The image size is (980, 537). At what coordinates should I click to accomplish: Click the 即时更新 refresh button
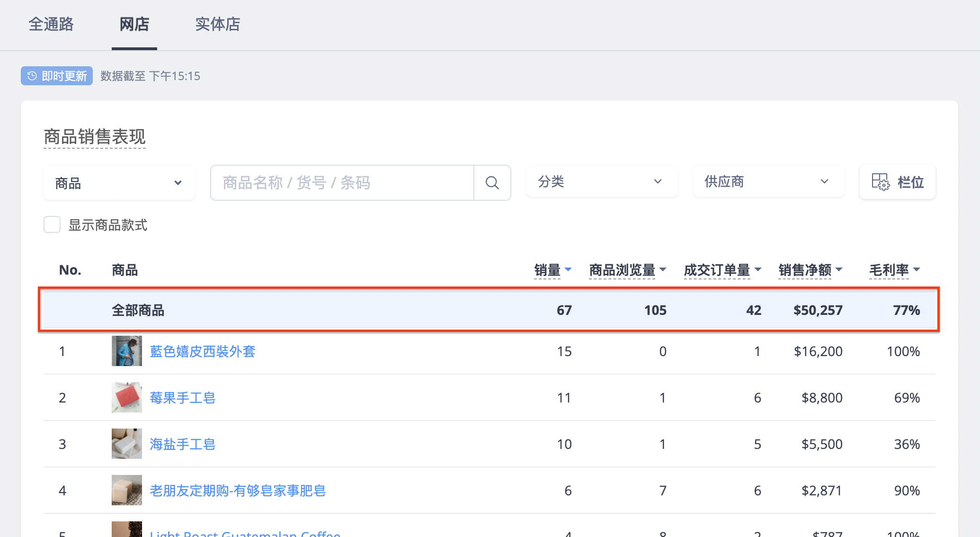tap(57, 76)
